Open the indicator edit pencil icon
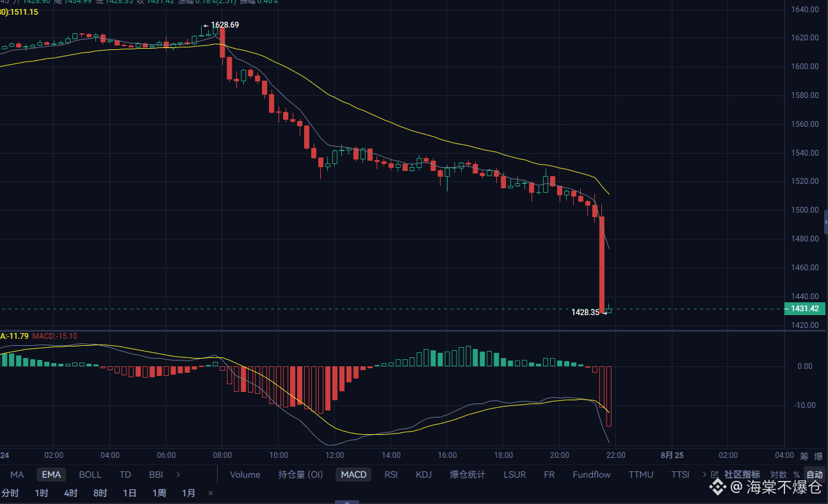The width and height of the screenshot is (828, 504). (715, 475)
